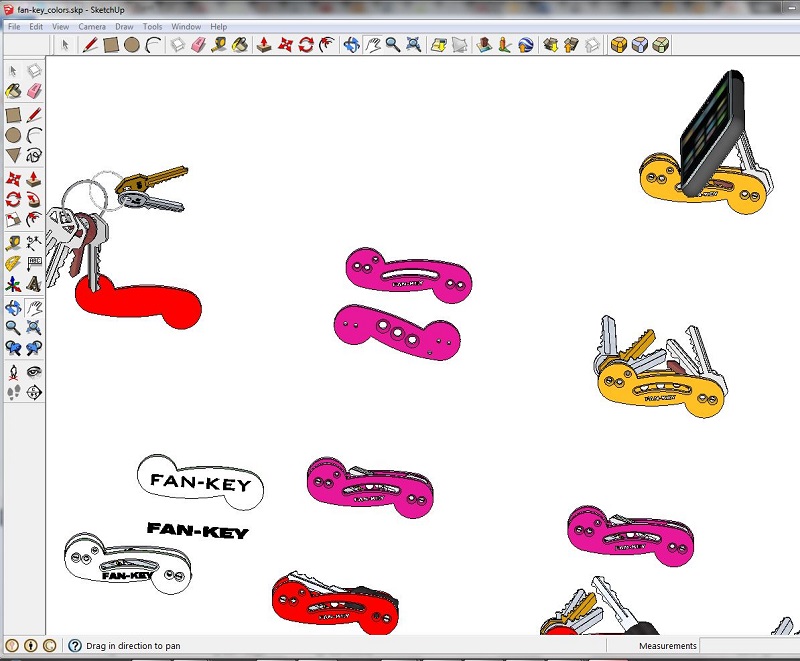Expand the Window menu

click(x=186, y=27)
